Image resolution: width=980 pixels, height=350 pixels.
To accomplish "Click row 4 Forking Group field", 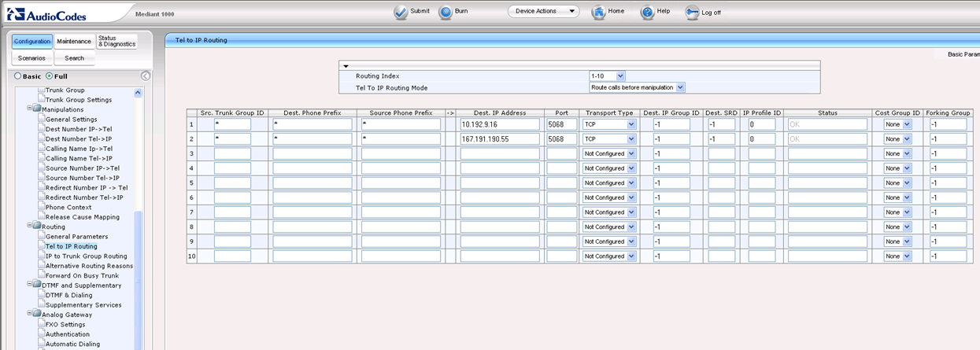I will 948,168.
